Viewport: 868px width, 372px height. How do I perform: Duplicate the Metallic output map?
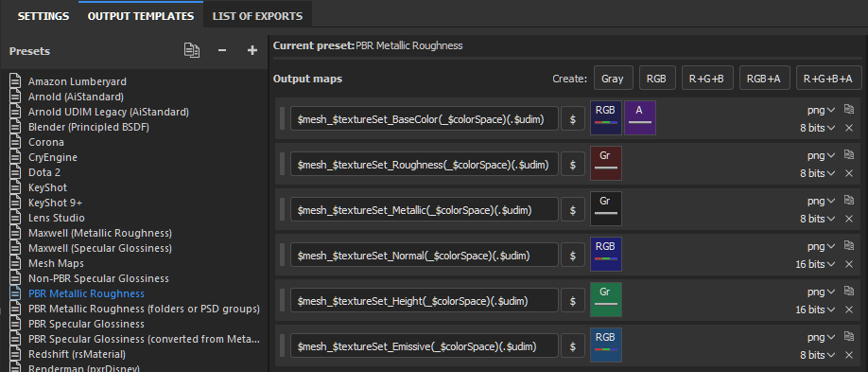tap(848, 201)
